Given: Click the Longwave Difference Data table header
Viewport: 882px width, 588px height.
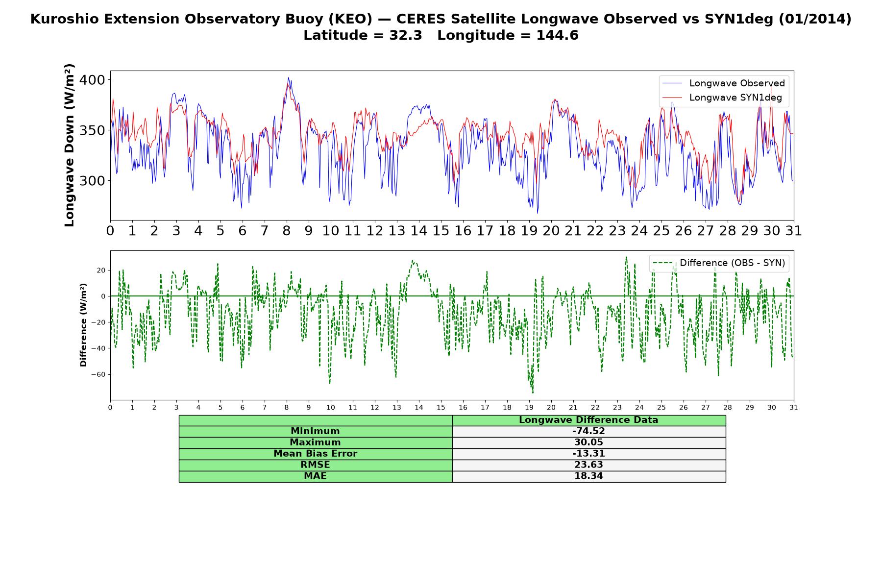Looking at the screenshot, I should click(588, 420).
